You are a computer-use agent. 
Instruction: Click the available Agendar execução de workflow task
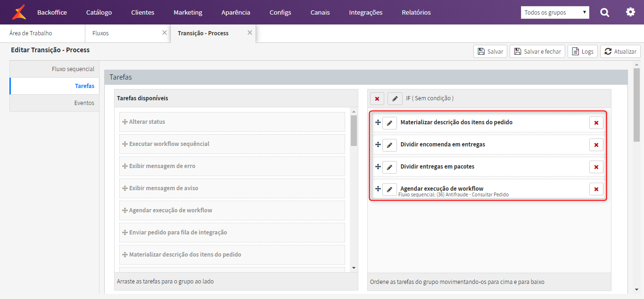232,210
